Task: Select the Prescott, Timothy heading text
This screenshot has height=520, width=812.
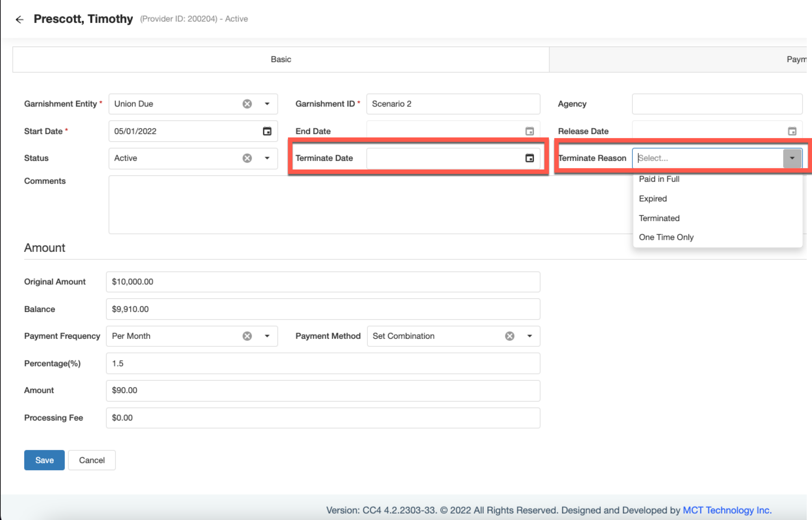Action: click(x=83, y=19)
